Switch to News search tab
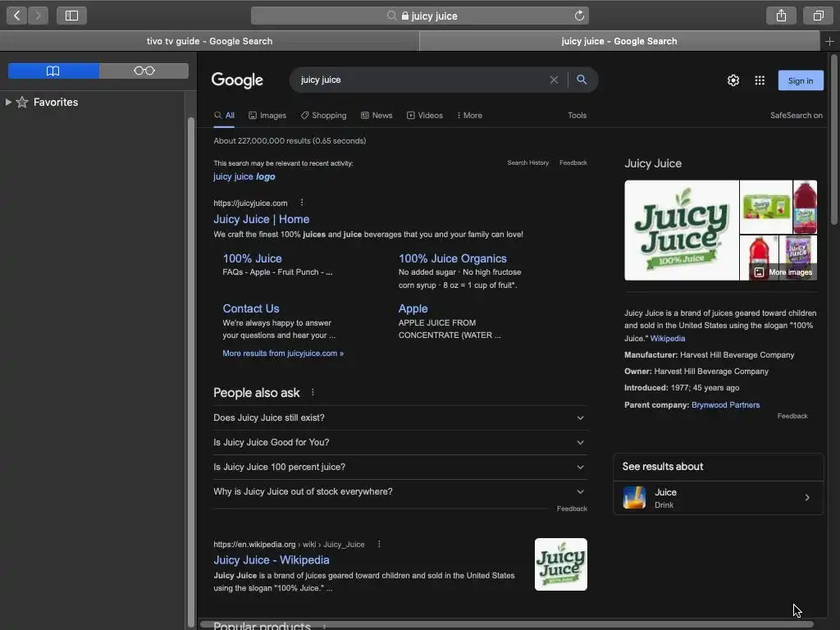This screenshot has height=630, width=840. [377, 115]
